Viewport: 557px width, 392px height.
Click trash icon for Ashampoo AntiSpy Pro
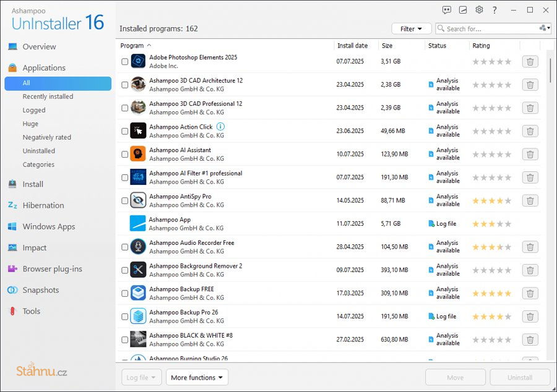pyautogui.click(x=530, y=201)
